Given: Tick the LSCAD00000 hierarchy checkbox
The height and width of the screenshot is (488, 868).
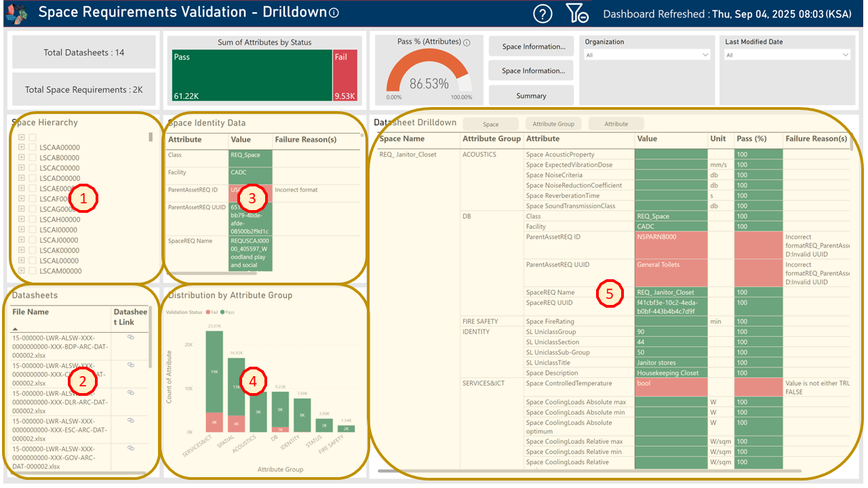Looking at the screenshot, I should pos(33,178).
